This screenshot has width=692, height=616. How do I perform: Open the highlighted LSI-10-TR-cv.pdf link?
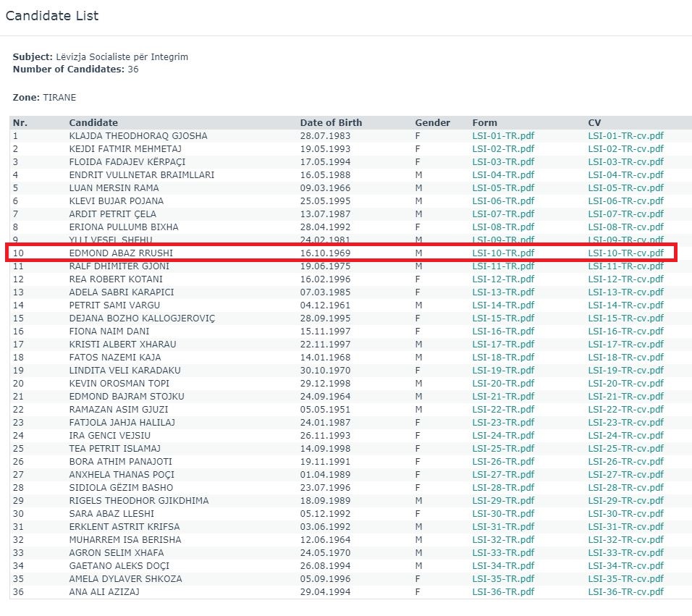pos(625,253)
